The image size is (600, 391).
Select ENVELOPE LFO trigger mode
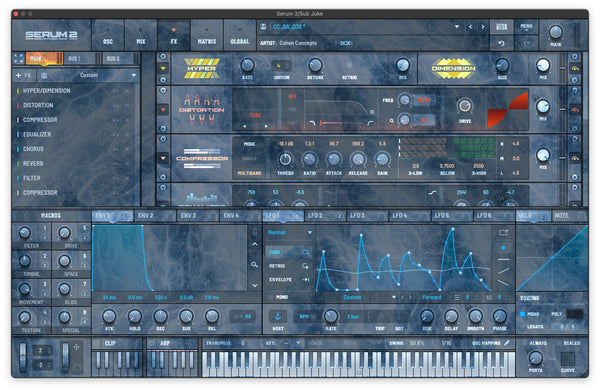pyautogui.click(x=288, y=279)
